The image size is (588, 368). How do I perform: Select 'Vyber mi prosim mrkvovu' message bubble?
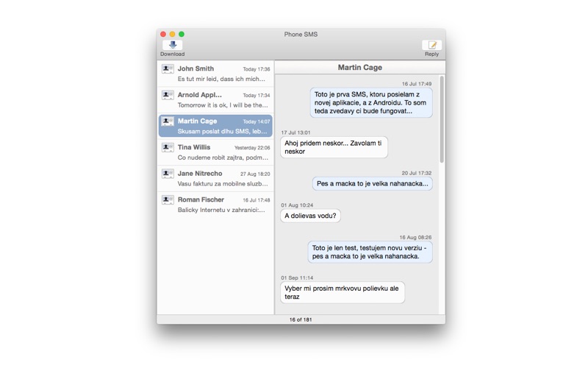(343, 292)
